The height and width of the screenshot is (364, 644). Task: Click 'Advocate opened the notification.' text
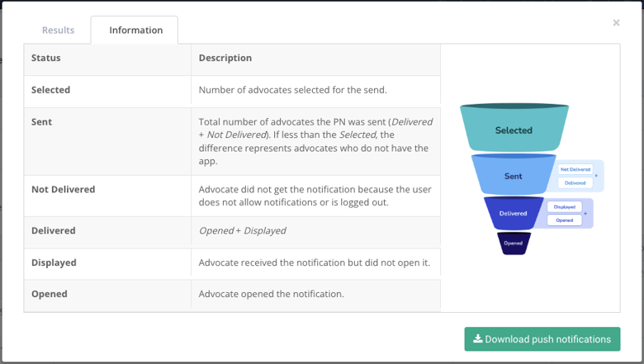pyautogui.click(x=272, y=294)
